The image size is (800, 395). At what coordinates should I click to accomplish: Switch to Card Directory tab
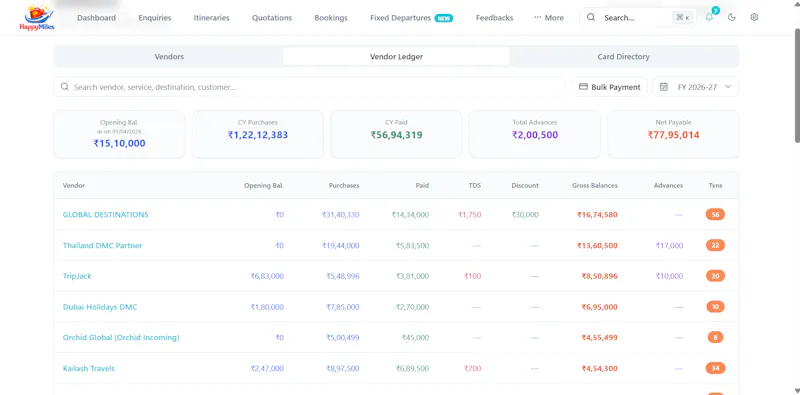pos(623,57)
